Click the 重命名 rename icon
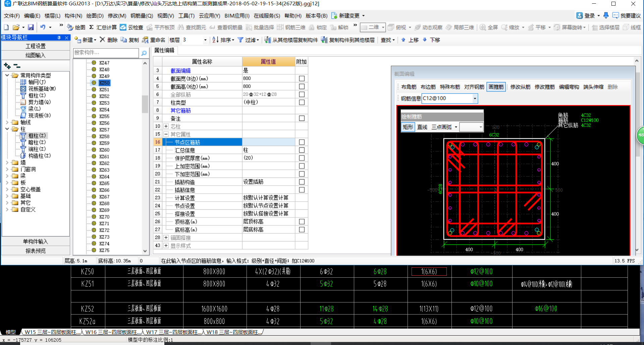This screenshot has height=345, width=644. pyautogui.click(x=145, y=40)
